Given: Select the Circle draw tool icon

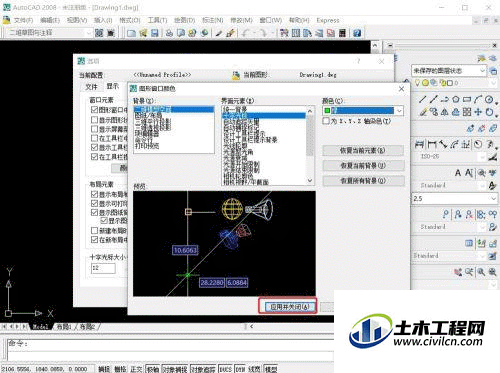Looking at the screenshot, I should [489, 99].
